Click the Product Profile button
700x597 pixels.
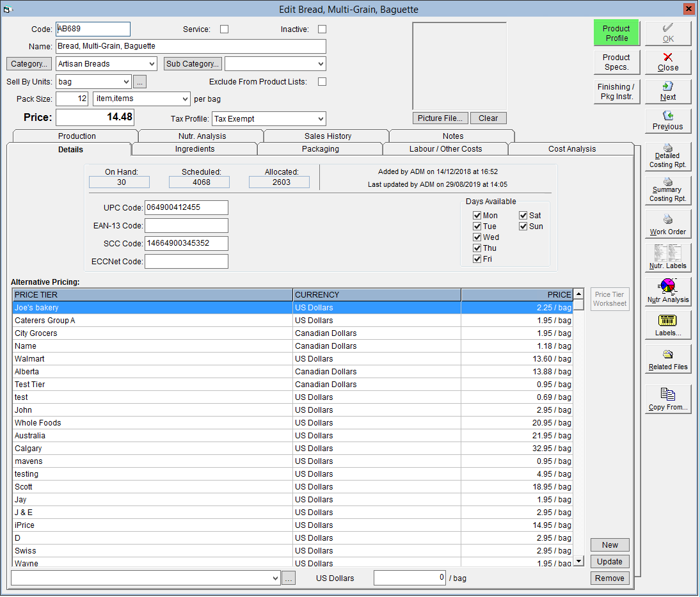coord(617,33)
